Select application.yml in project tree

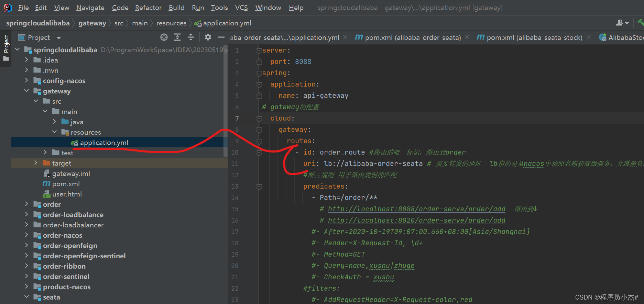(104, 143)
